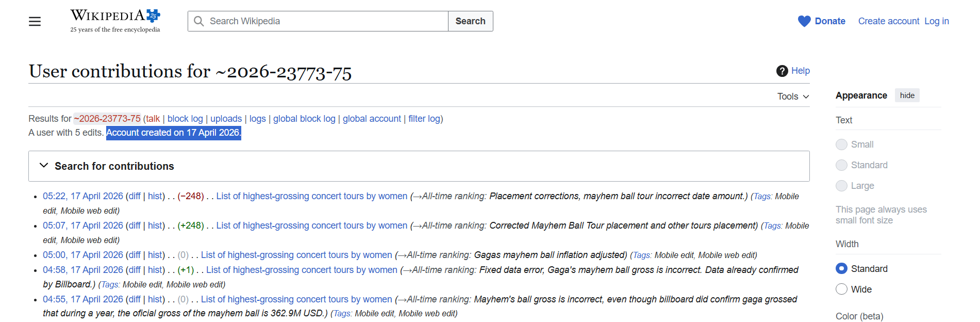
Task: Open the logs link
Action: tap(258, 119)
